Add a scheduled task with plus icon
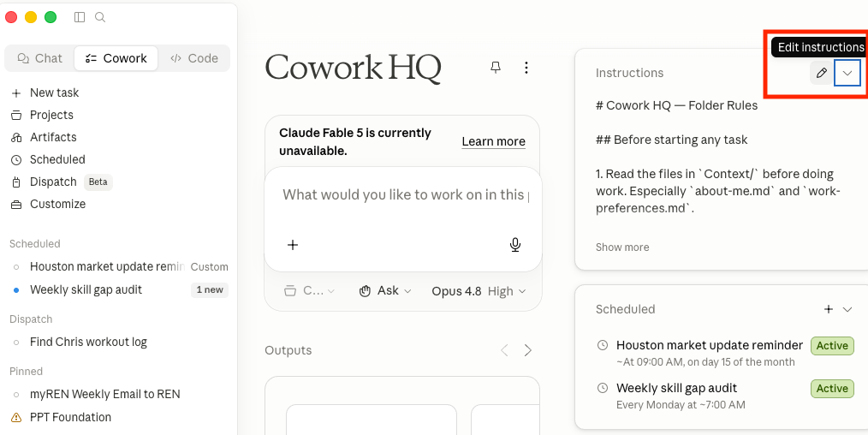 pos(828,309)
